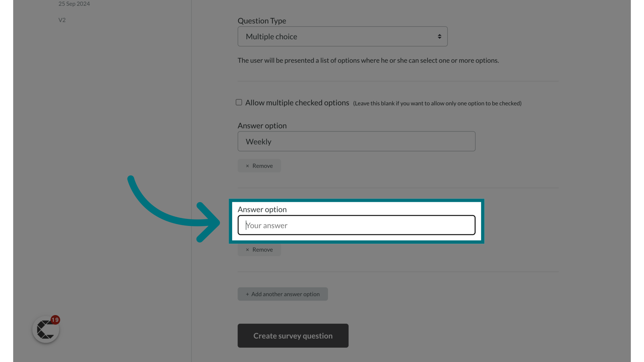
Task: Click the Weekly answer option text field
Action: coord(357,141)
